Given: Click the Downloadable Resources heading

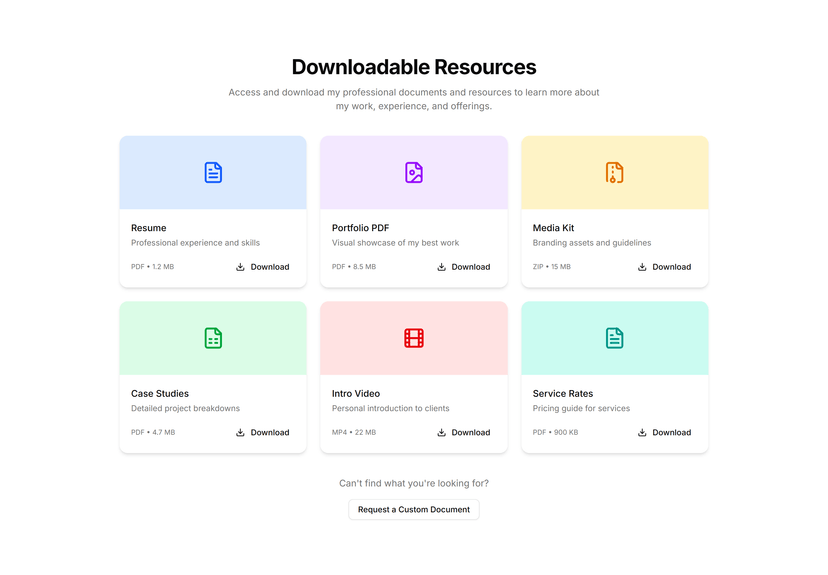Looking at the screenshot, I should [x=413, y=67].
